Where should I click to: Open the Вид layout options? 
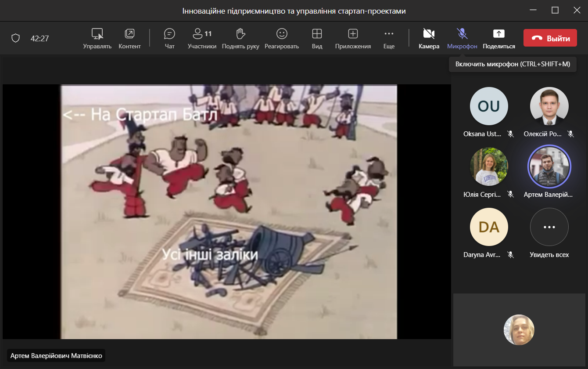point(317,38)
